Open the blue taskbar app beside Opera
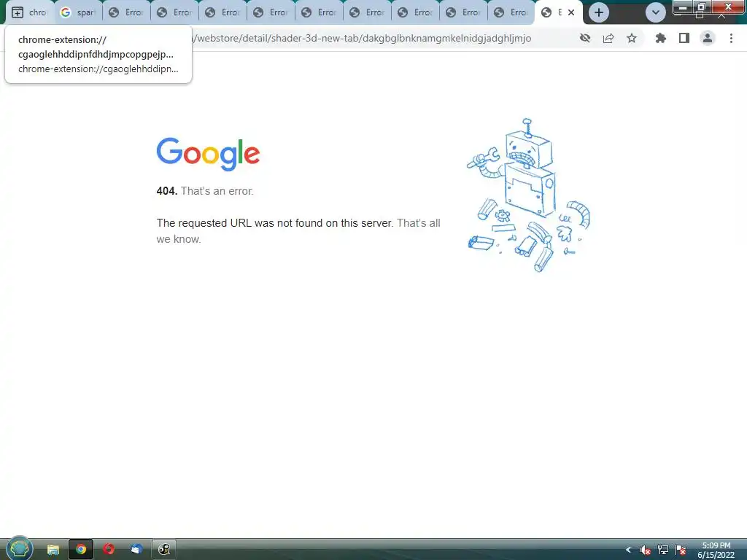Image resolution: width=747 pixels, height=560 pixels. [x=136, y=550]
